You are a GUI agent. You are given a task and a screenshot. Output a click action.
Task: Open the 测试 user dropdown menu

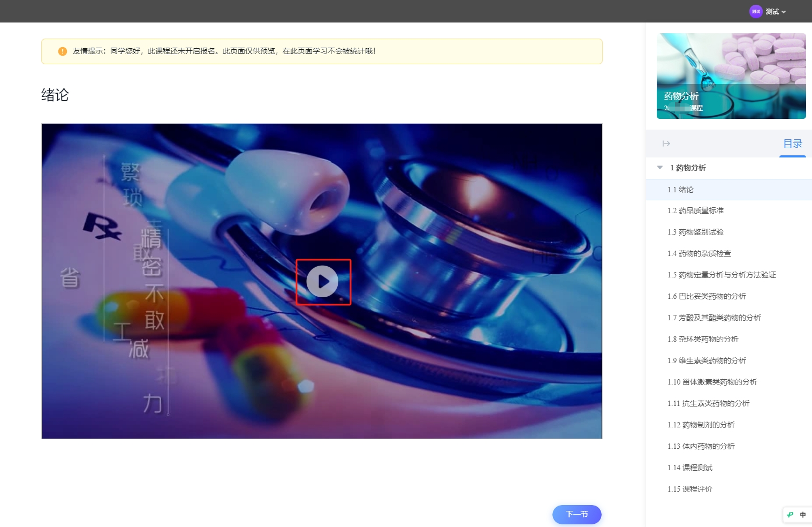pos(776,12)
